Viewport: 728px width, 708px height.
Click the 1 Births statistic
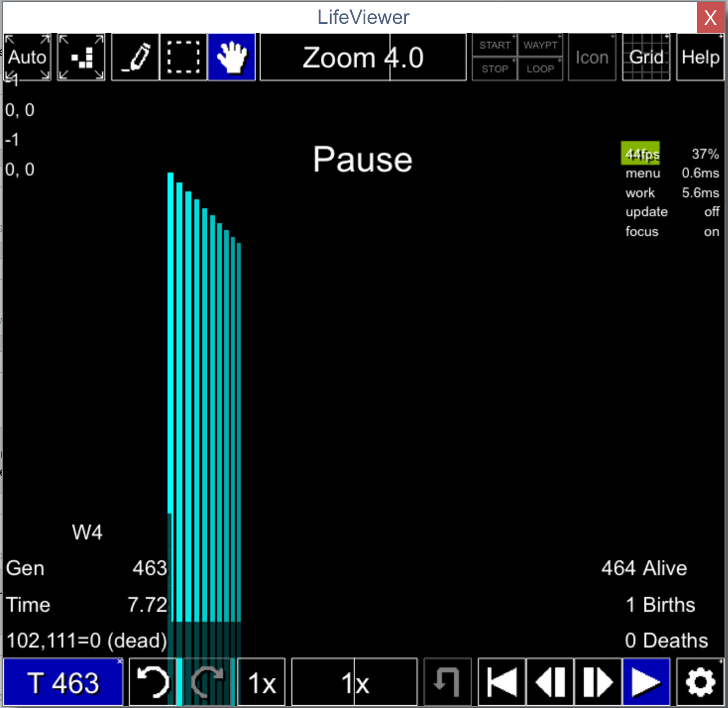660,605
